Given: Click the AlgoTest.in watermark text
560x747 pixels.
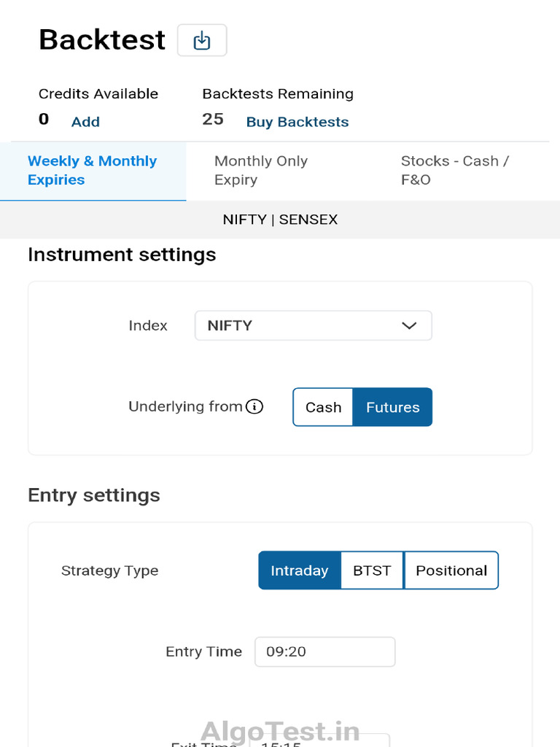Looking at the screenshot, I should [x=280, y=730].
